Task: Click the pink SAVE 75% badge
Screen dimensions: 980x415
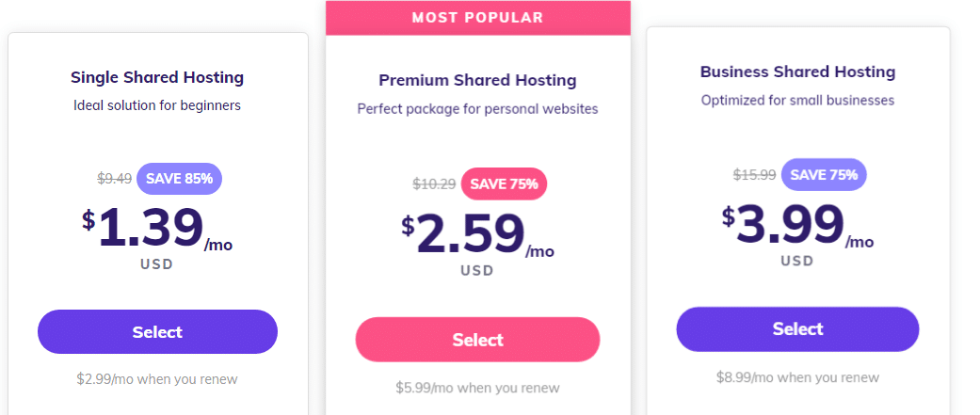Action: coord(504,184)
